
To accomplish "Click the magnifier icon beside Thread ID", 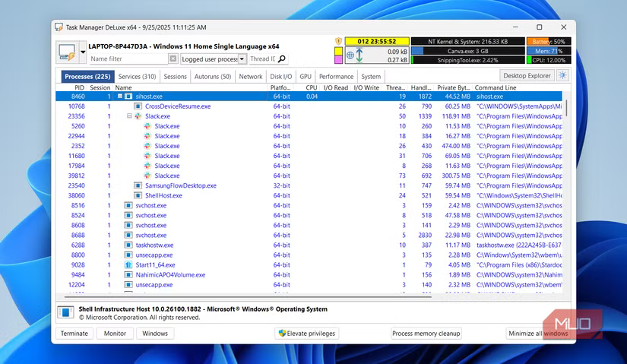I will (x=282, y=59).
